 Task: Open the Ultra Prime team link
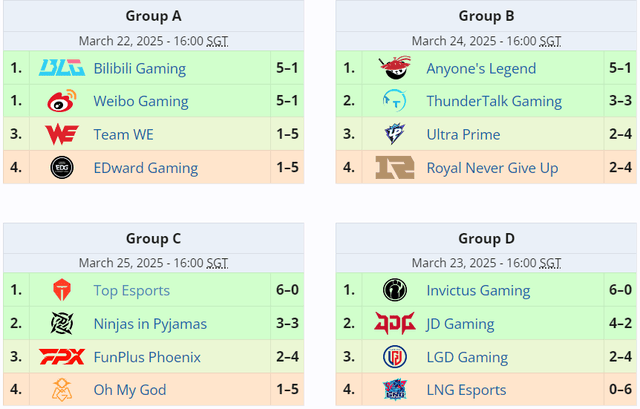[x=463, y=134]
